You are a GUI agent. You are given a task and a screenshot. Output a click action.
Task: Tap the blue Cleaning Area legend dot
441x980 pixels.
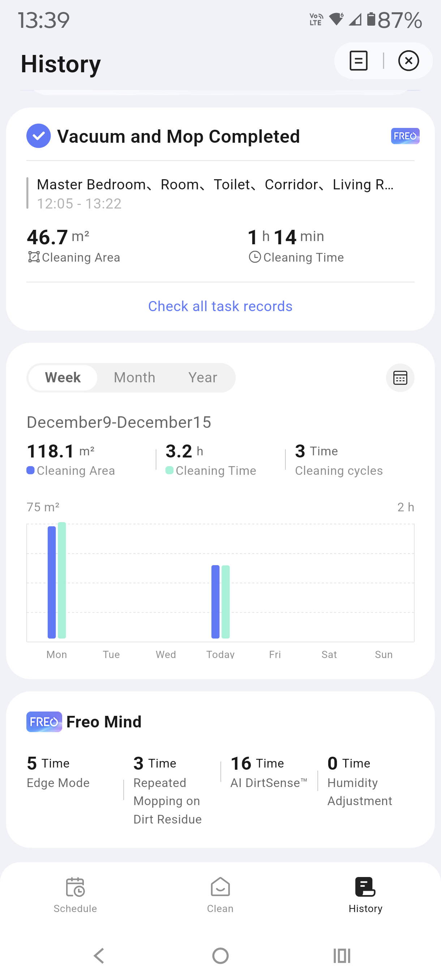[x=30, y=470]
